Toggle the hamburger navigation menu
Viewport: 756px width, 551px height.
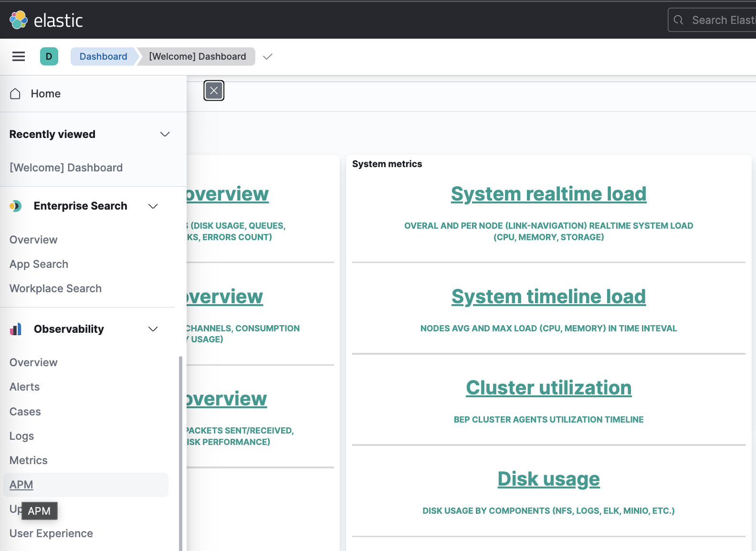click(x=19, y=56)
